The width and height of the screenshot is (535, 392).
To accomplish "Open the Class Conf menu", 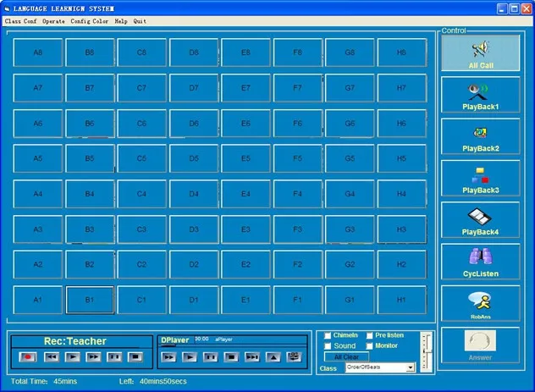I will [20, 21].
